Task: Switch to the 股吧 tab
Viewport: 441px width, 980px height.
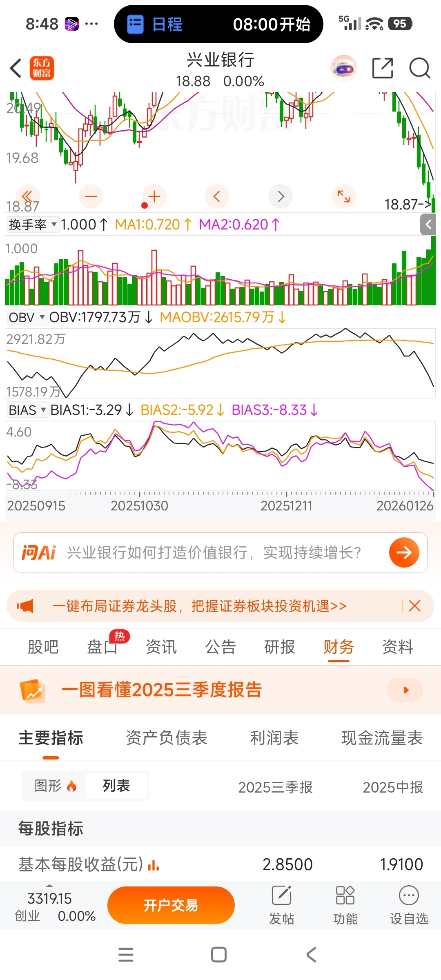Action: click(43, 647)
